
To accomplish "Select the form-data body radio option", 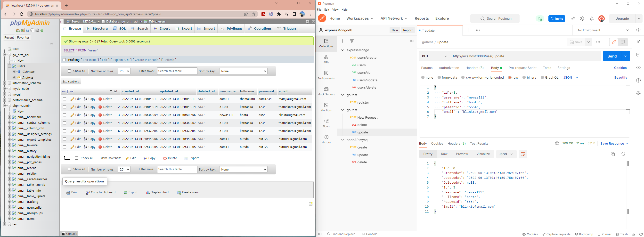I will coord(439,77).
